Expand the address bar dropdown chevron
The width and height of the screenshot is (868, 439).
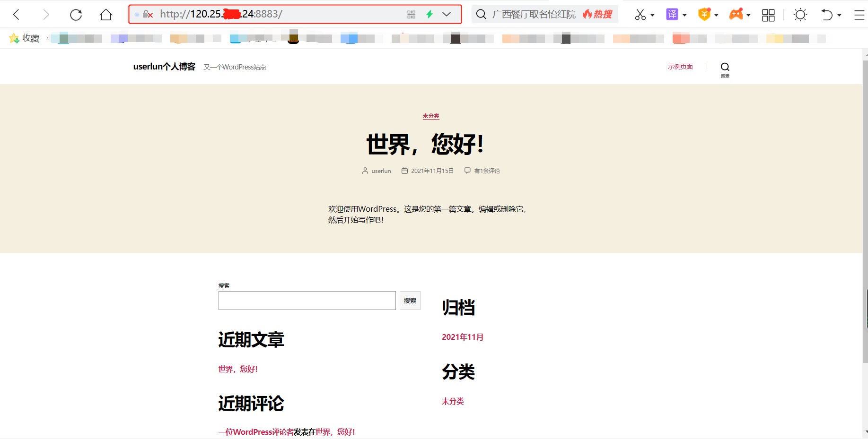coord(447,14)
